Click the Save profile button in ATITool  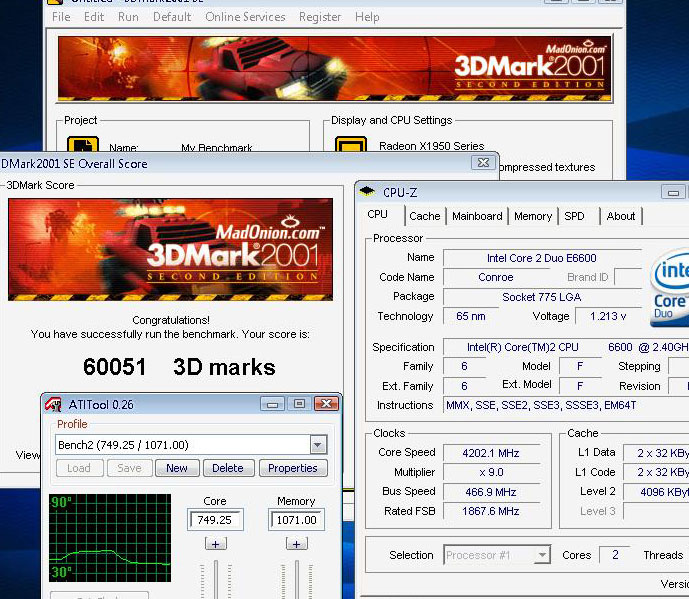[130, 468]
